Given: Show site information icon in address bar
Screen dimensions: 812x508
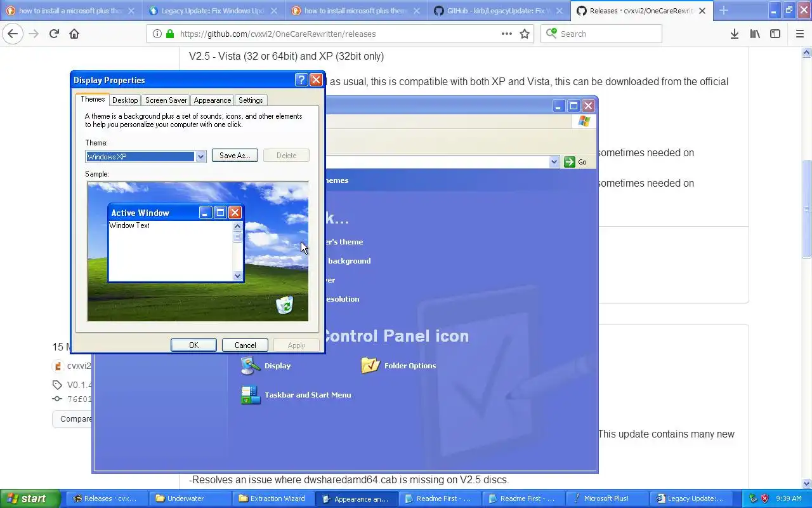Looking at the screenshot, I should pos(157,34).
